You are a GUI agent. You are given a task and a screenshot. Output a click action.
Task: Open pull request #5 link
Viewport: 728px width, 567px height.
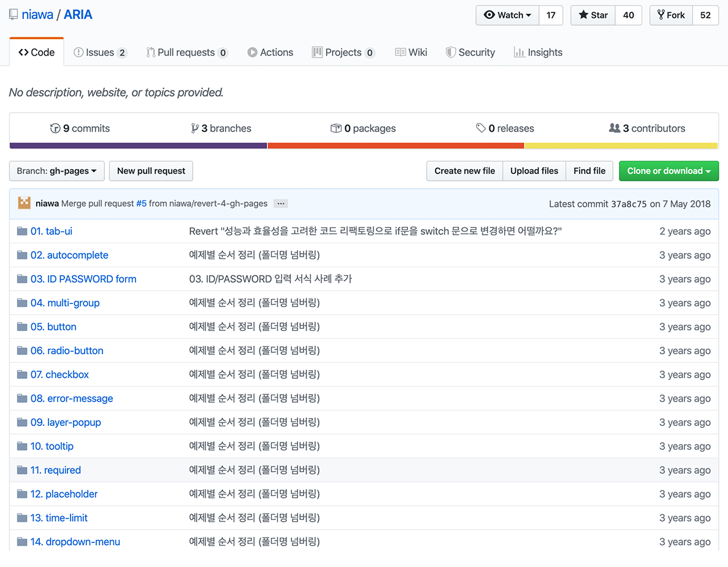click(x=141, y=204)
